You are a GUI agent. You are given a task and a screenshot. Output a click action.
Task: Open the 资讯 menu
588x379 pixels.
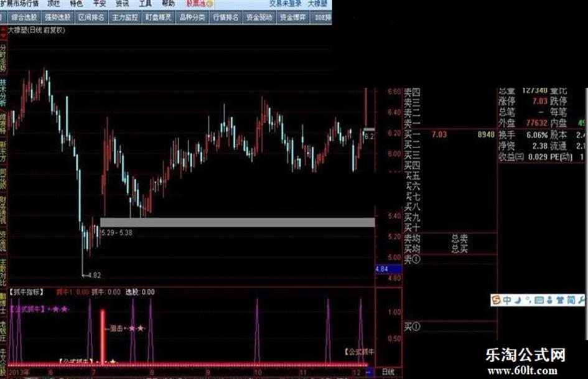(x=122, y=4)
